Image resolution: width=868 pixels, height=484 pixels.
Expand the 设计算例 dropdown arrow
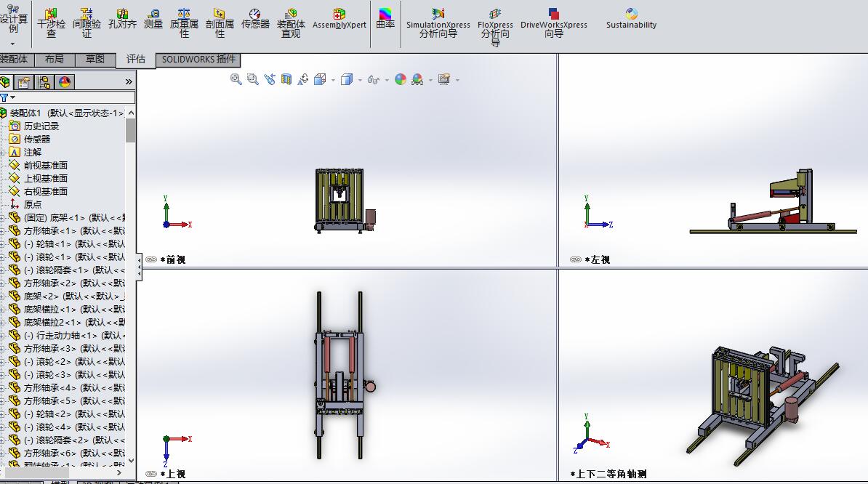click(12, 43)
